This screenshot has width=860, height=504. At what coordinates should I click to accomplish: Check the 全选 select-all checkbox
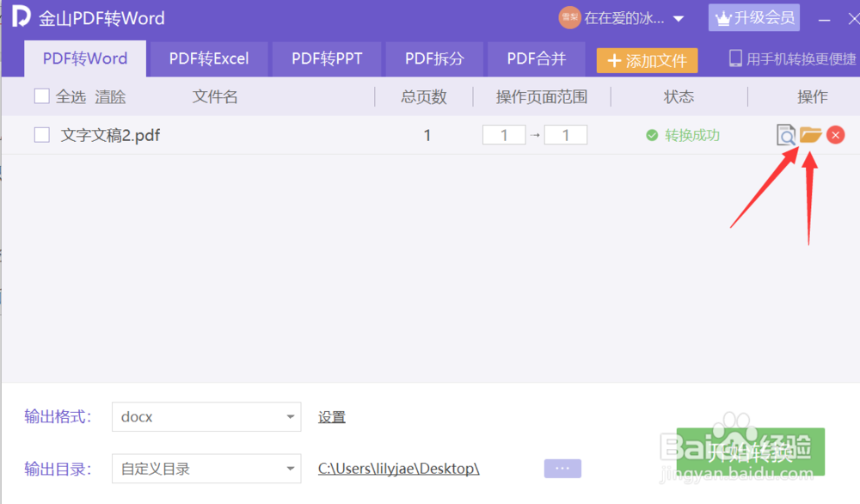pos(41,96)
